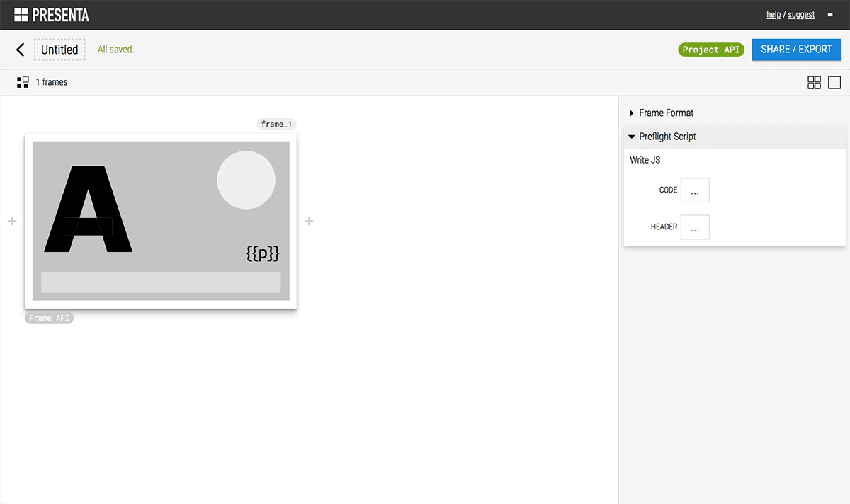Add a frame before frame_1 with plus
850x504 pixels.
(x=12, y=221)
